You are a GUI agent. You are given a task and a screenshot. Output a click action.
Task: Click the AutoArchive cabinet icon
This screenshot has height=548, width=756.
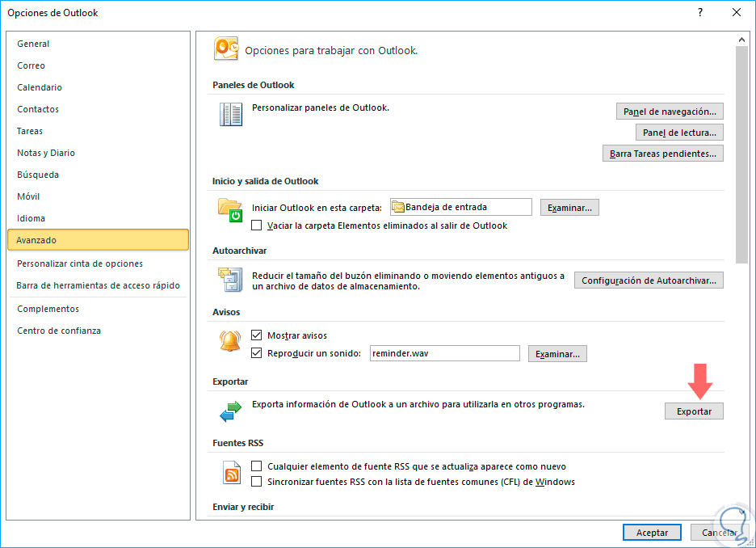pos(230,280)
